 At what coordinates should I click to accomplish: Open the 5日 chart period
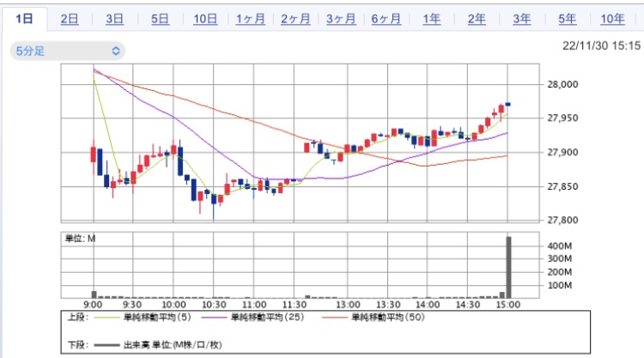[160, 19]
